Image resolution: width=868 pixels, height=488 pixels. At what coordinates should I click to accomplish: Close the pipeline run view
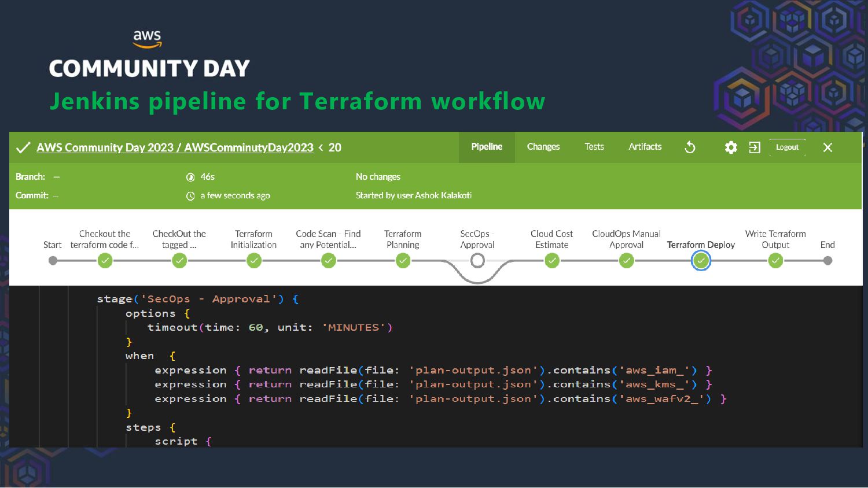[827, 147]
